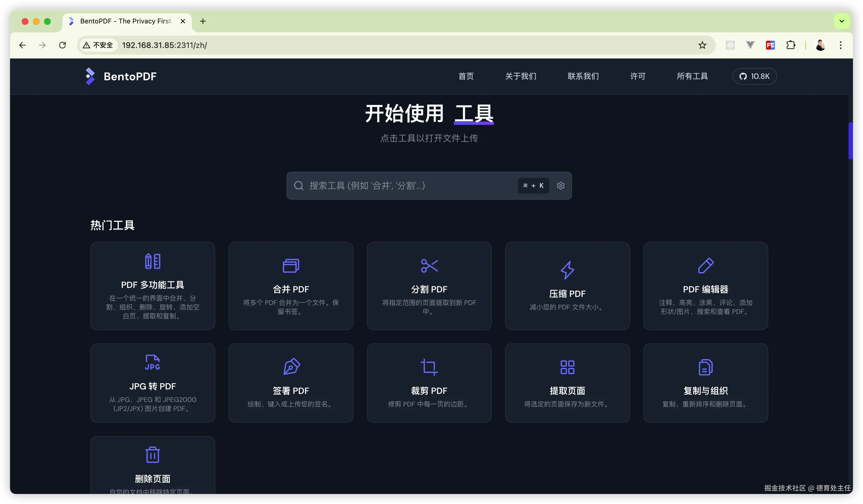
Task: Open the 联系我们 navigation item
Action: (583, 76)
